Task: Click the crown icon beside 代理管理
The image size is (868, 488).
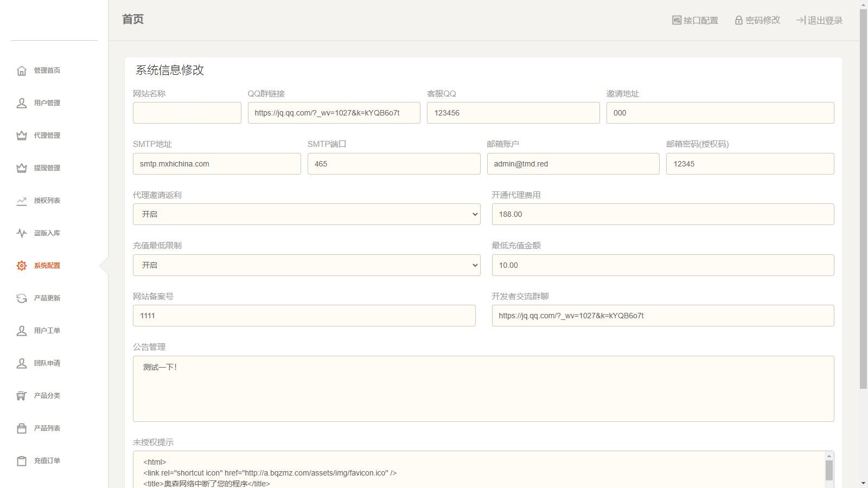Action: (22, 136)
